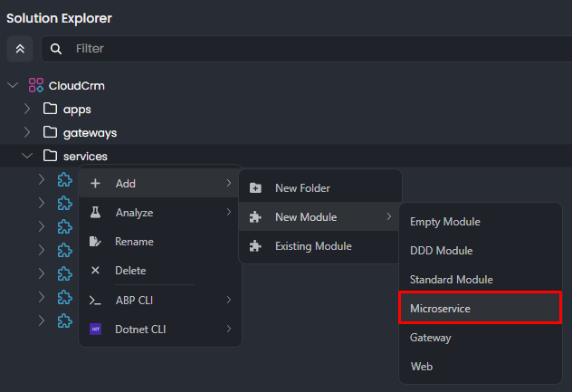Select the Rename context menu entry
The width and height of the screenshot is (572, 392).
coord(134,242)
